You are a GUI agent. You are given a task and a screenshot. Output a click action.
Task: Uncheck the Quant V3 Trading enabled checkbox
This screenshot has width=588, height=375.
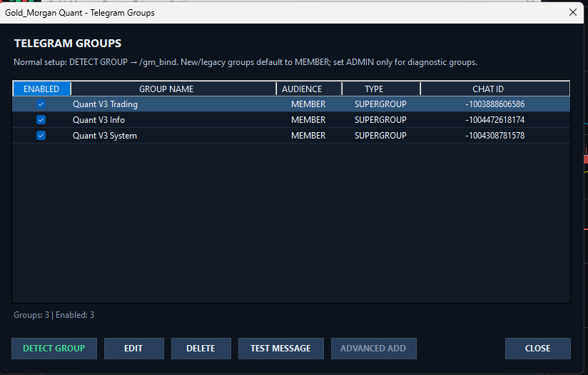click(x=41, y=104)
